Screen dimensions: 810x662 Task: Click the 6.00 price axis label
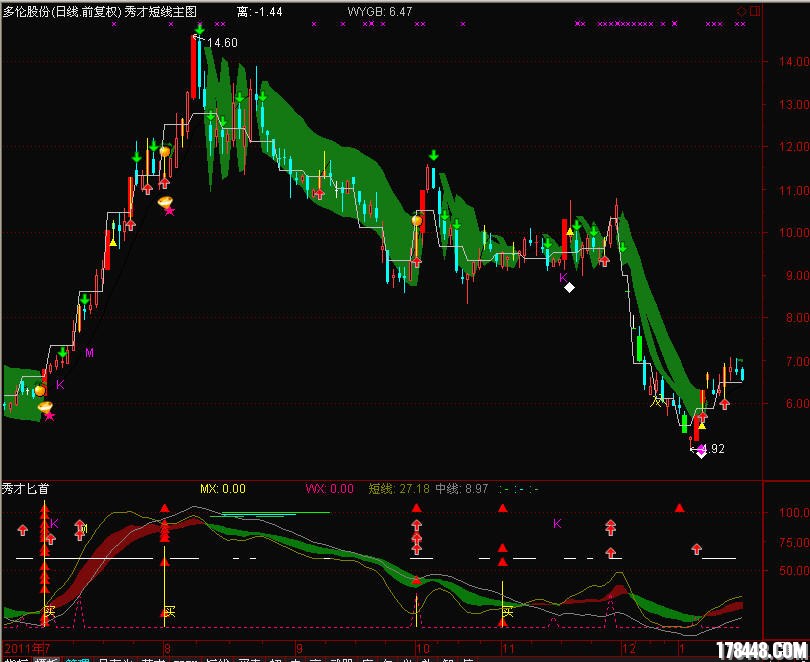[797, 403]
